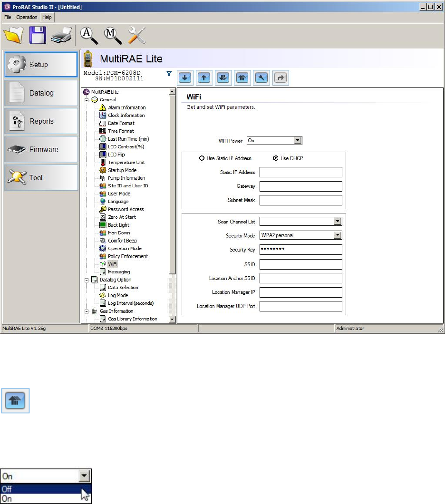Open the Firmware section
Viewport: 445px width, 504px height.
(x=41, y=149)
